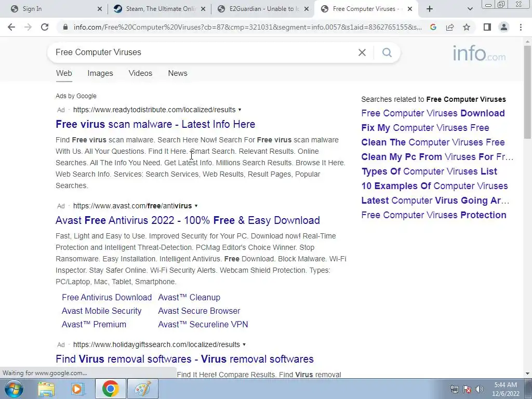This screenshot has height=399, width=532.
Task: Click the info.com logo
Action: (479, 54)
